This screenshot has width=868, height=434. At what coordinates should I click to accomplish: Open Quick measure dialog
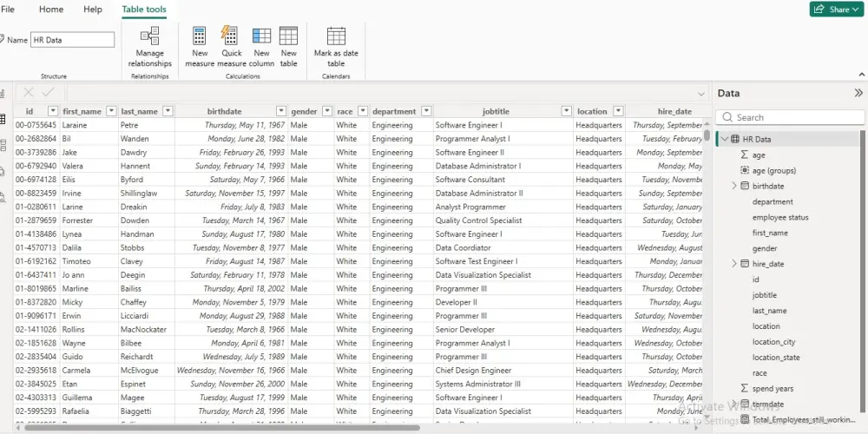[x=231, y=47]
